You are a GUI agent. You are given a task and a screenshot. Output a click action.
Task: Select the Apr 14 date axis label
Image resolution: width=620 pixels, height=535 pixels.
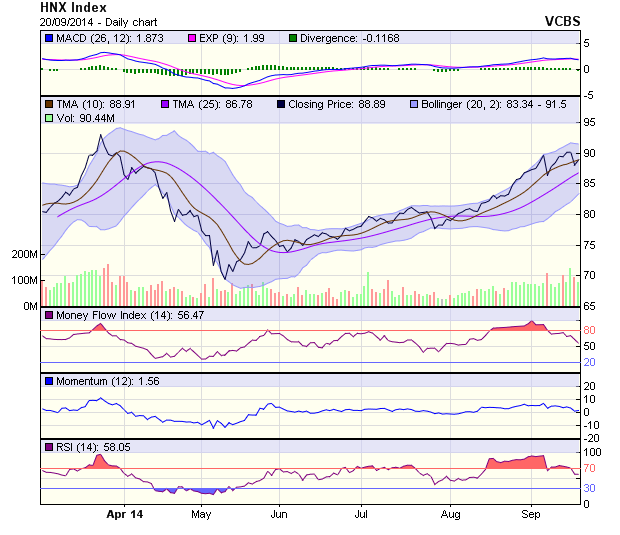(124, 514)
